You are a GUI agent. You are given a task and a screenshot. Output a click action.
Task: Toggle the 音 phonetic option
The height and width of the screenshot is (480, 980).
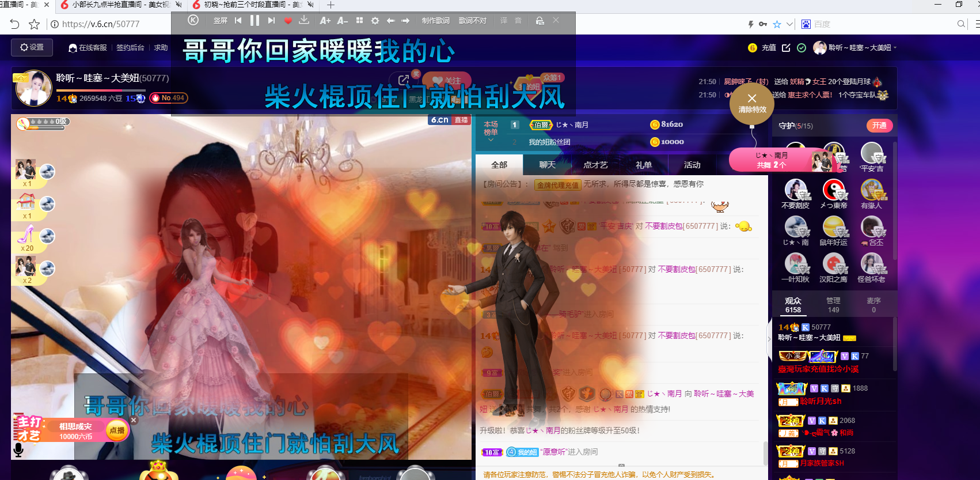[518, 20]
